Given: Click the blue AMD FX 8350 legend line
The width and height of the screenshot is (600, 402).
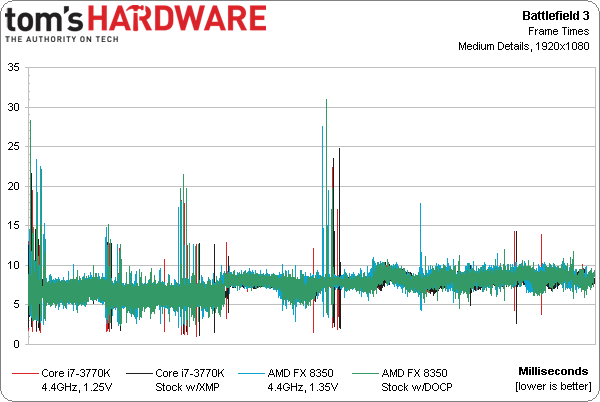Looking at the screenshot, I should [251, 373].
